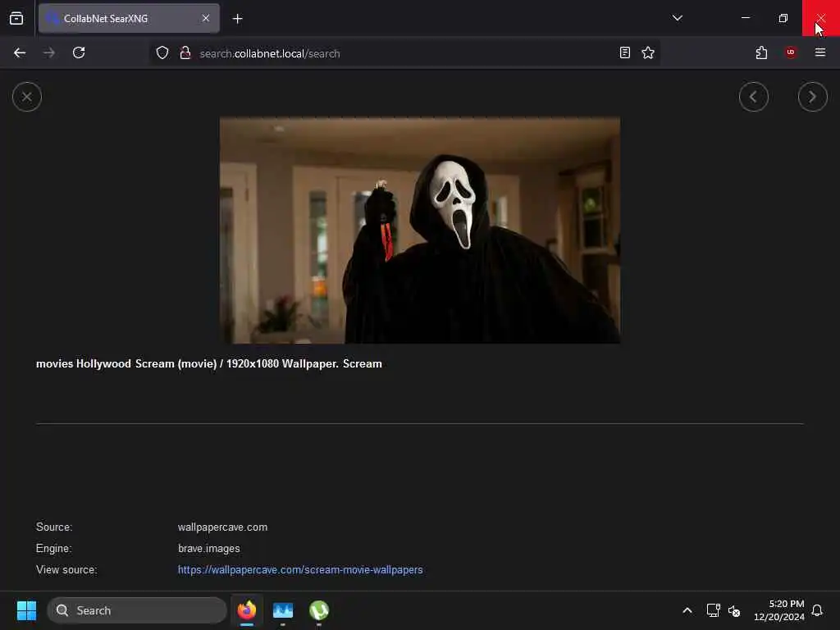Click the Scream Ghostface wallpaper image
This screenshot has width=840, height=630.
(x=420, y=231)
